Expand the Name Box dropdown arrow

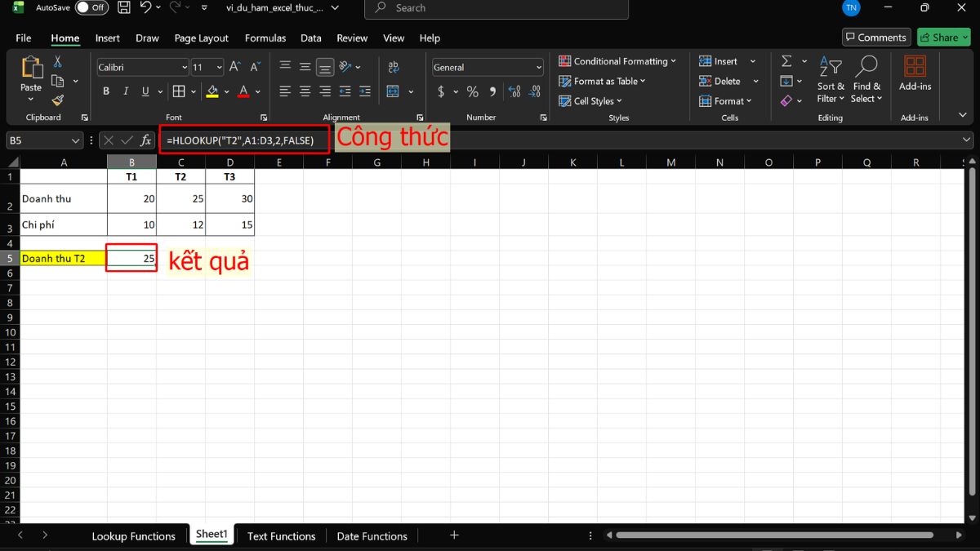[x=76, y=140]
